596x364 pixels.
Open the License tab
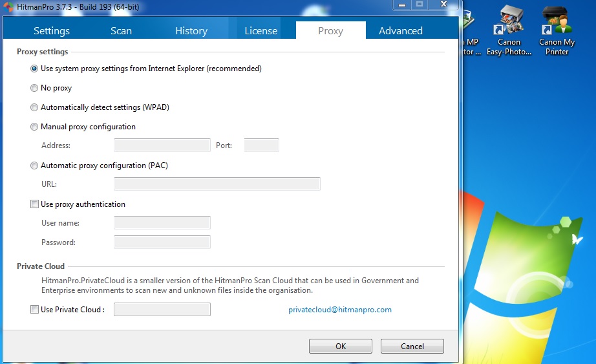(261, 30)
